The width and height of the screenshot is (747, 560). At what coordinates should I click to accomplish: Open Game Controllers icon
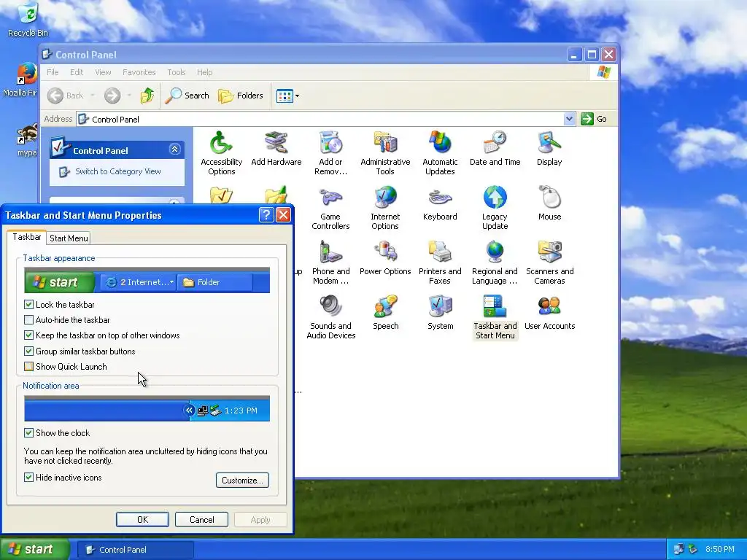(330, 208)
